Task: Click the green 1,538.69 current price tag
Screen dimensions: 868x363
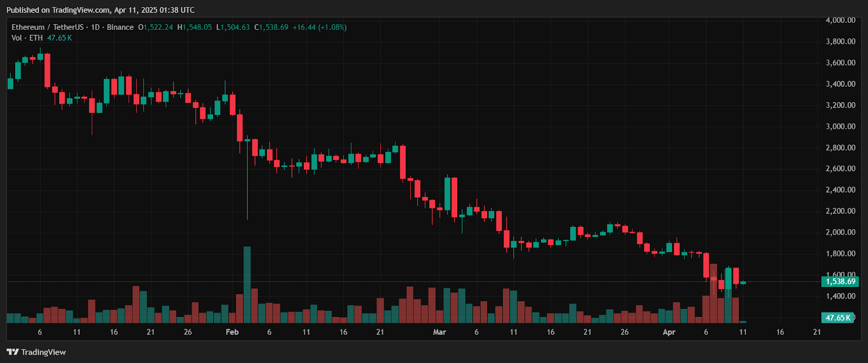Action: point(839,282)
